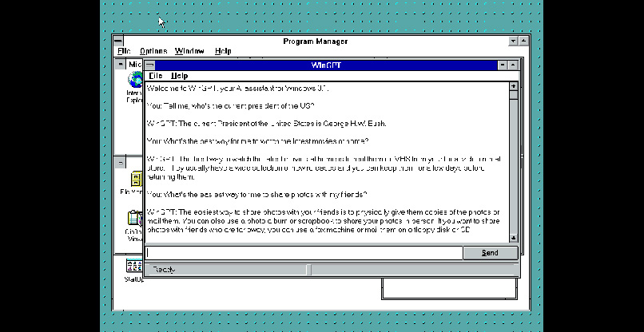
Task: Open Program Manager's Options menu
Action: click(153, 51)
